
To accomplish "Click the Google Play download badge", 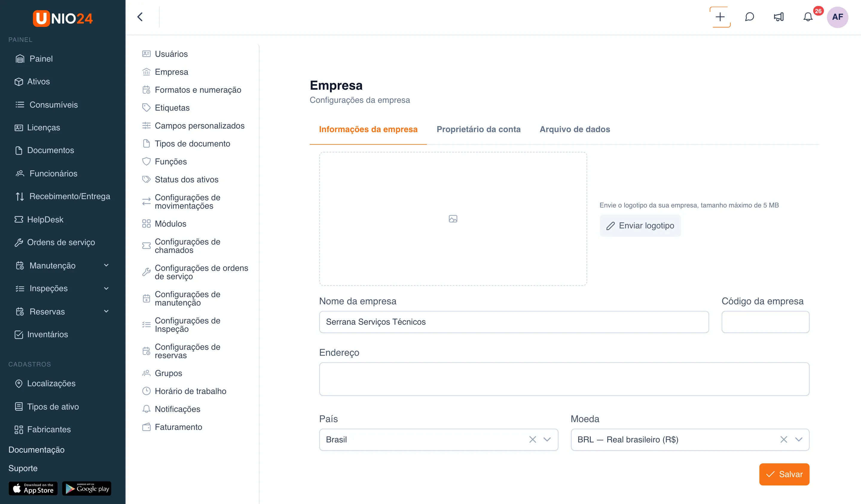I will pyautogui.click(x=87, y=488).
